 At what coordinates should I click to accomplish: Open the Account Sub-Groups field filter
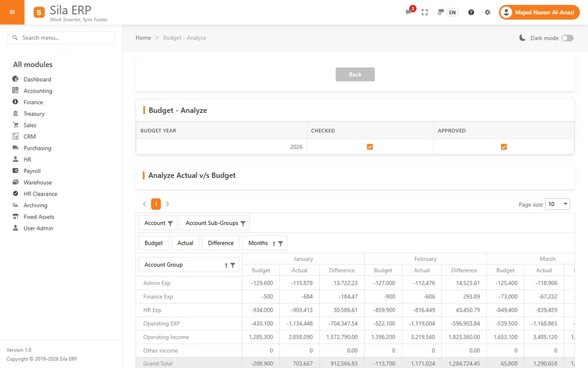click(x=243, y=223)
